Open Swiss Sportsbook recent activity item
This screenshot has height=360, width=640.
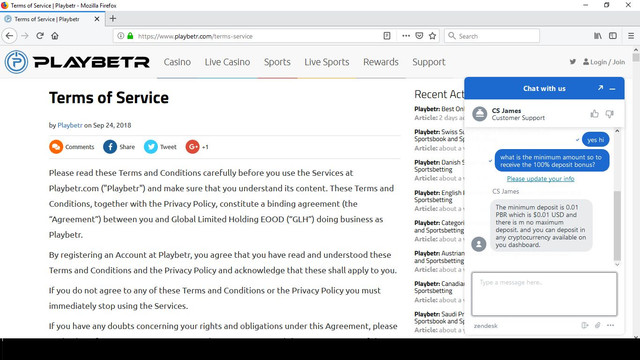(439, 136)
